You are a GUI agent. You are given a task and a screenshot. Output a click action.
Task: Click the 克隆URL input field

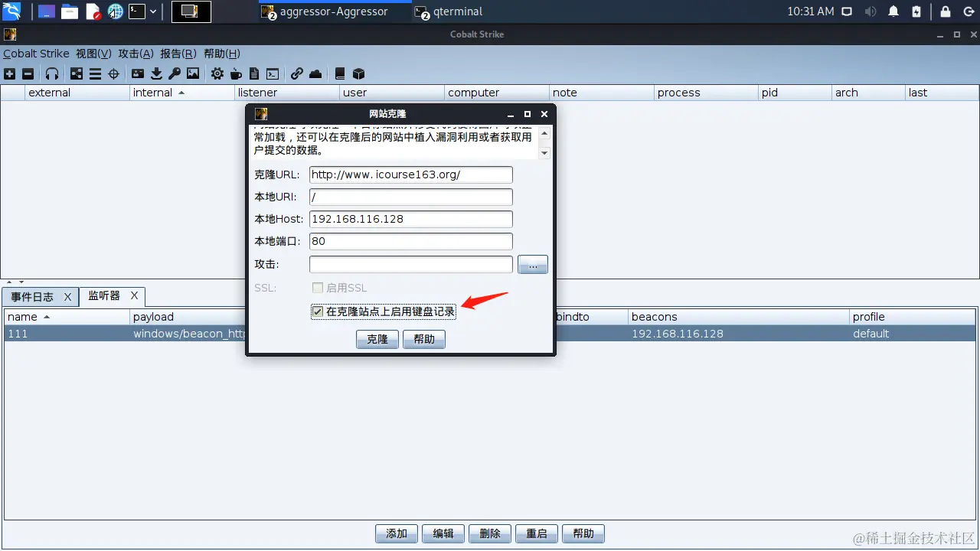pos(411,174)
